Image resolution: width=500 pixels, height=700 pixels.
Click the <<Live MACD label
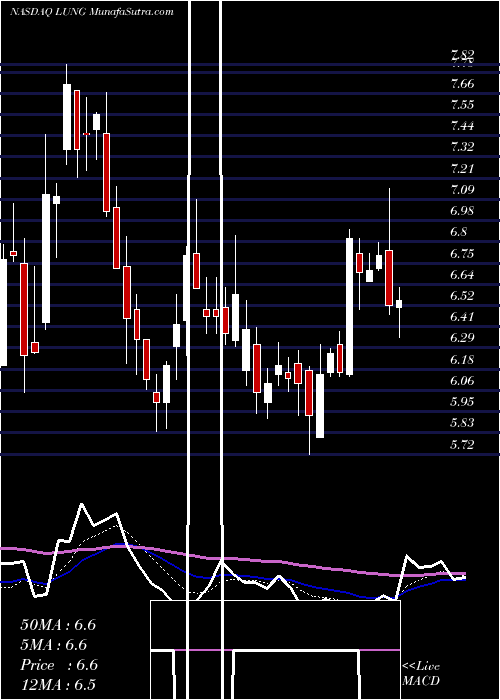(421, 673)
